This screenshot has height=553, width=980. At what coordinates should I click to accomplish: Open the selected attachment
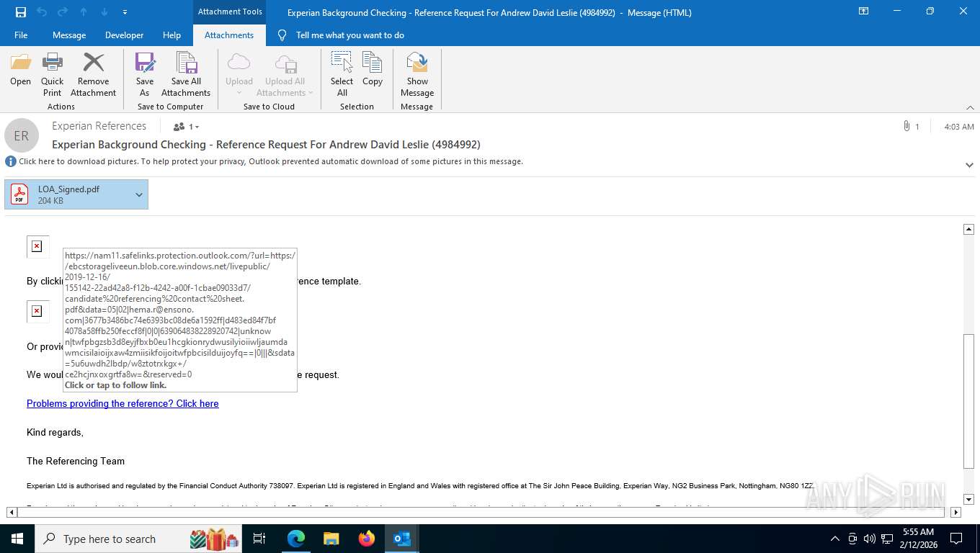pyautogui.click(x=20, y=70)
